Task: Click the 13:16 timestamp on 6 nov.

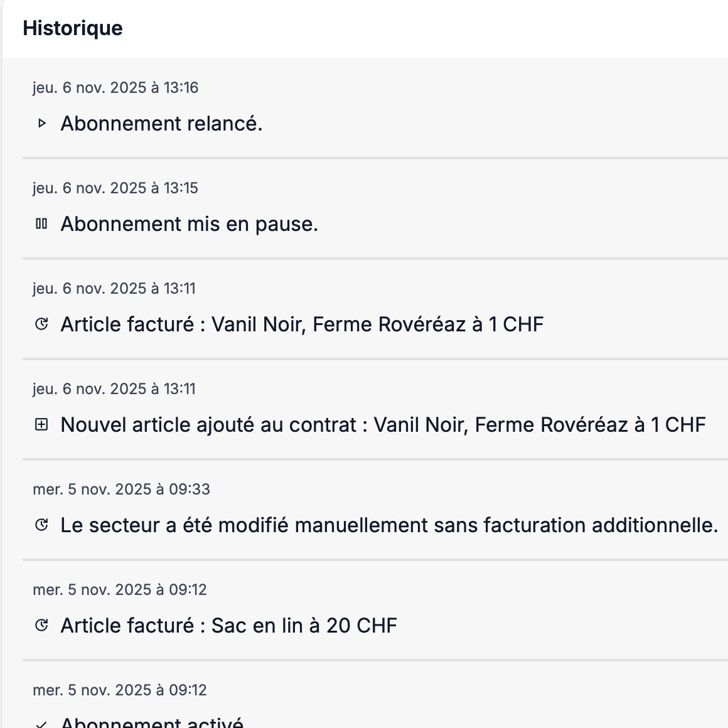Action: pos(115,88)
